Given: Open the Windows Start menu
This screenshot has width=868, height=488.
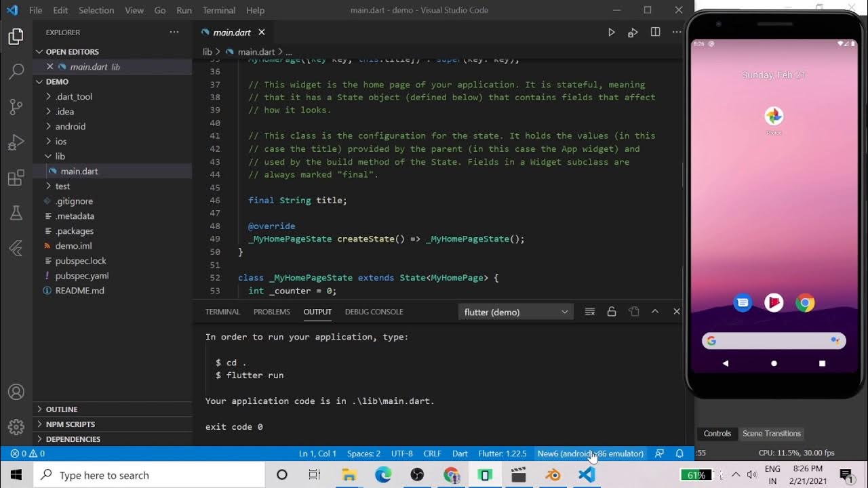Looking at the screenshot, I should pyautogui.click(x=16, y=475).
